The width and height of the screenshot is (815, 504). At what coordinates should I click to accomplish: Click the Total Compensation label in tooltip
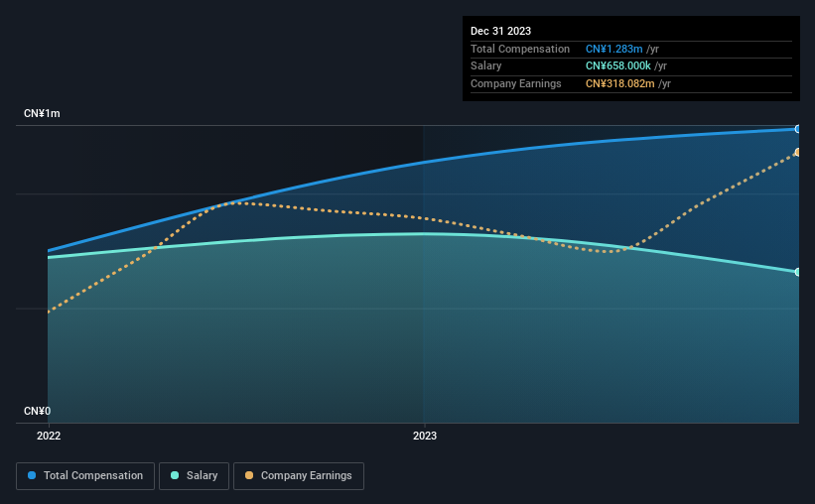(x=520, y=49)
